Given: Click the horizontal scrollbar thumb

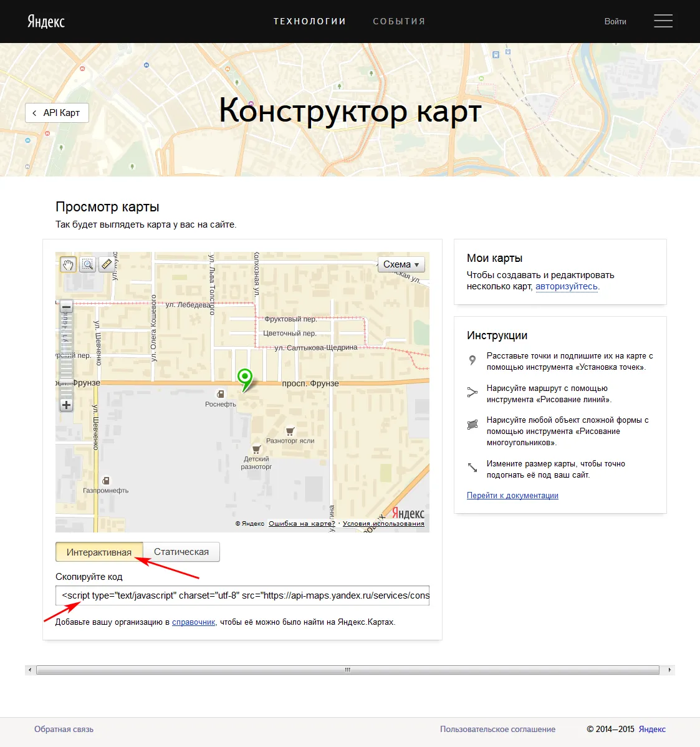Looking at the screenshot, I should tap(348, 670).
